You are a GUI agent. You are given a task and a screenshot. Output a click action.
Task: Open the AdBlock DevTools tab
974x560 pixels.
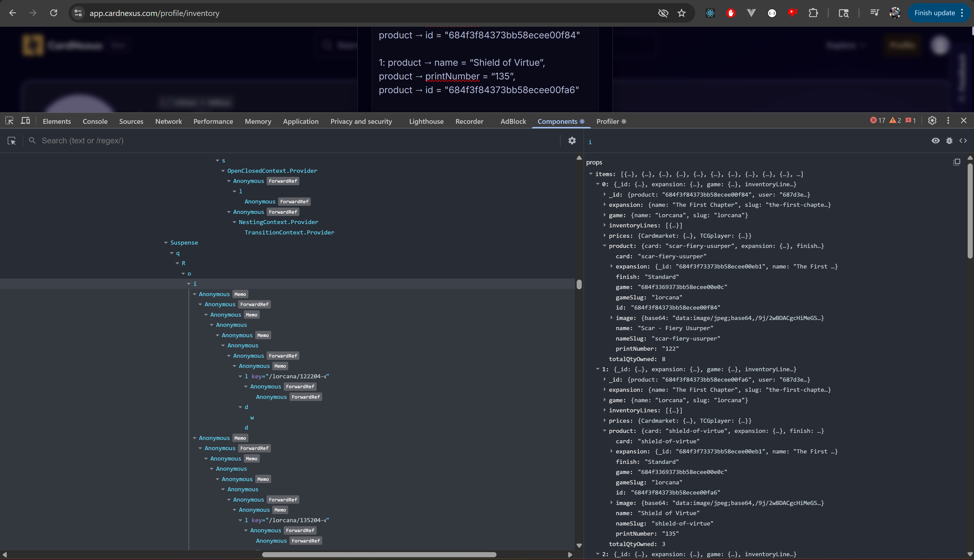513,122
